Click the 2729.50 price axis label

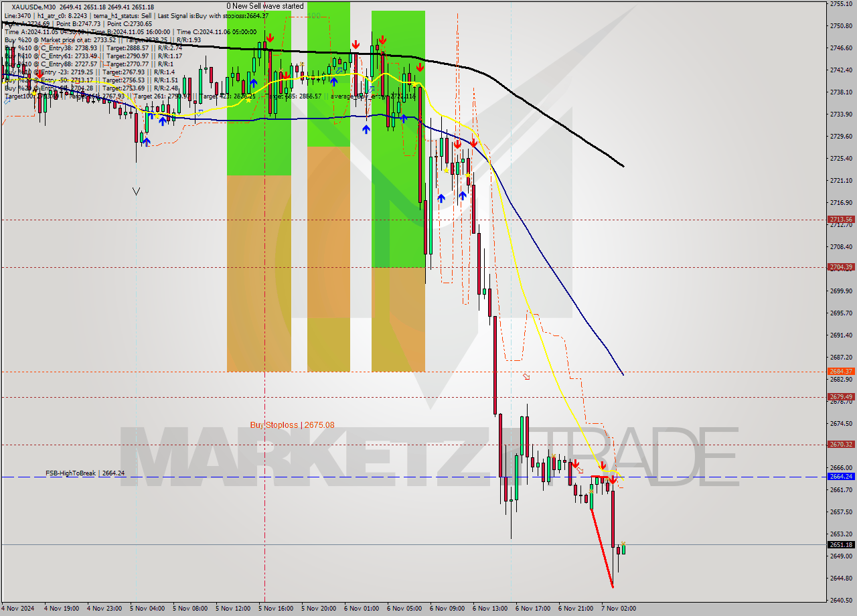coord(841,137)
